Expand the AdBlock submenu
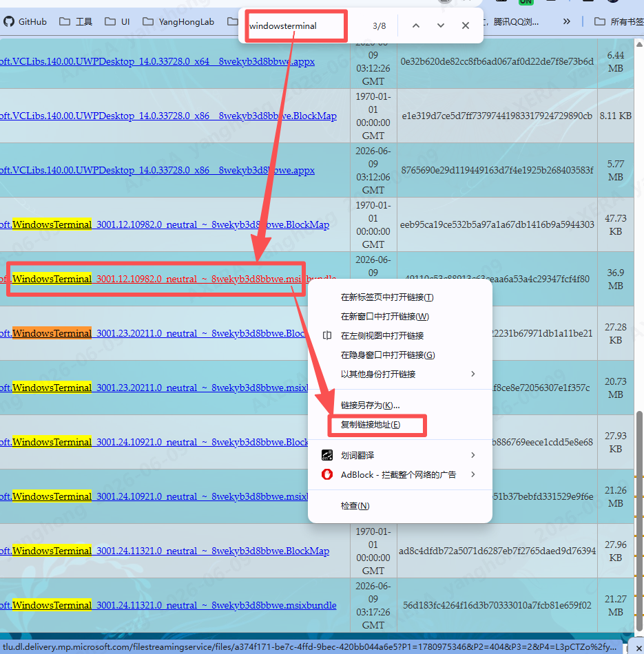Image resolution: width=644 pixels, height=654 pixels. (400, 474)
